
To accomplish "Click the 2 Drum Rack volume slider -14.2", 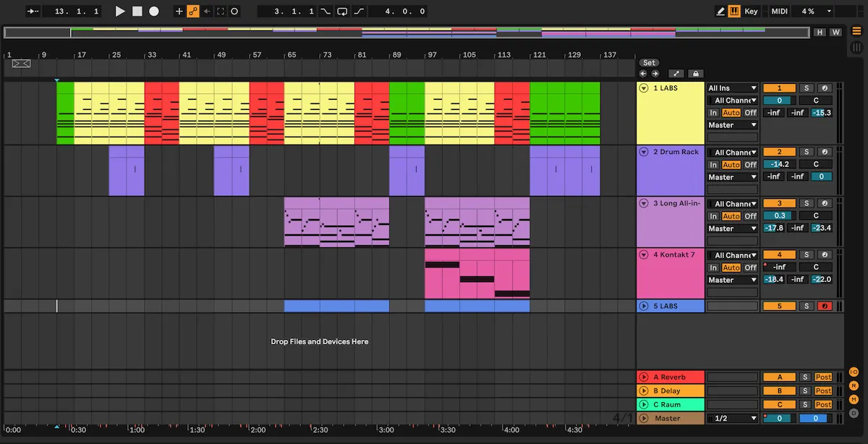I will [779, 164].
